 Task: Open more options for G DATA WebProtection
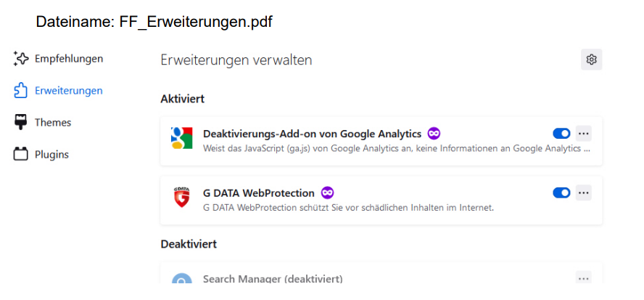(x=584, y=192)
